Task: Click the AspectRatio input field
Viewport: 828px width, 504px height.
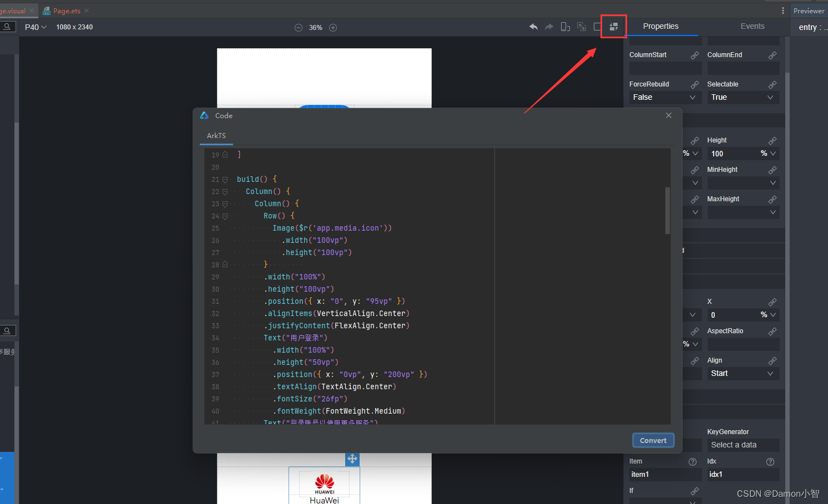Action: coord(743,344)
